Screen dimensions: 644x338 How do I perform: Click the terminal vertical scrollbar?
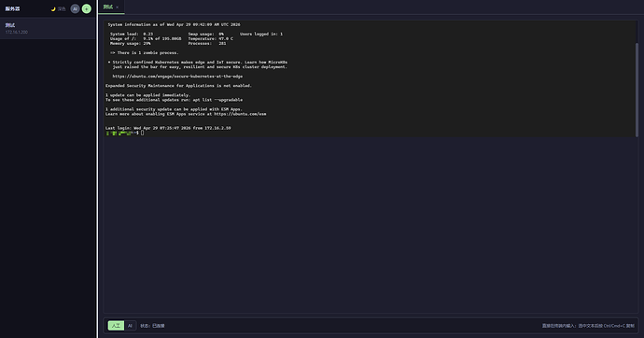point(637,90)
